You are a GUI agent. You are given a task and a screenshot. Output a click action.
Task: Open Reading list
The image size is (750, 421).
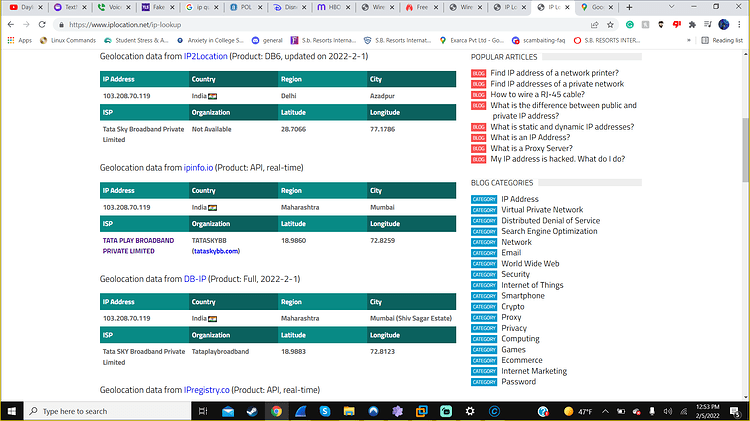722,41
